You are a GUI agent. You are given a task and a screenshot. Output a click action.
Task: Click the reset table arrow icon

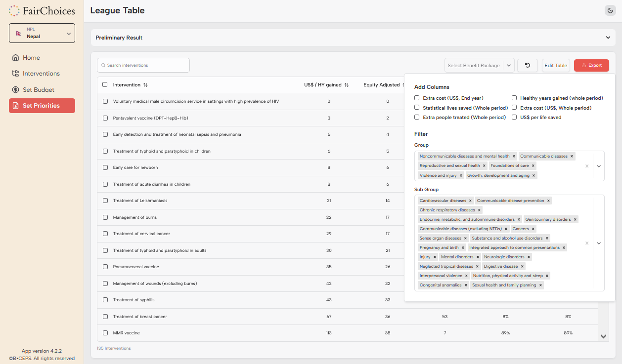click(528, 65)
